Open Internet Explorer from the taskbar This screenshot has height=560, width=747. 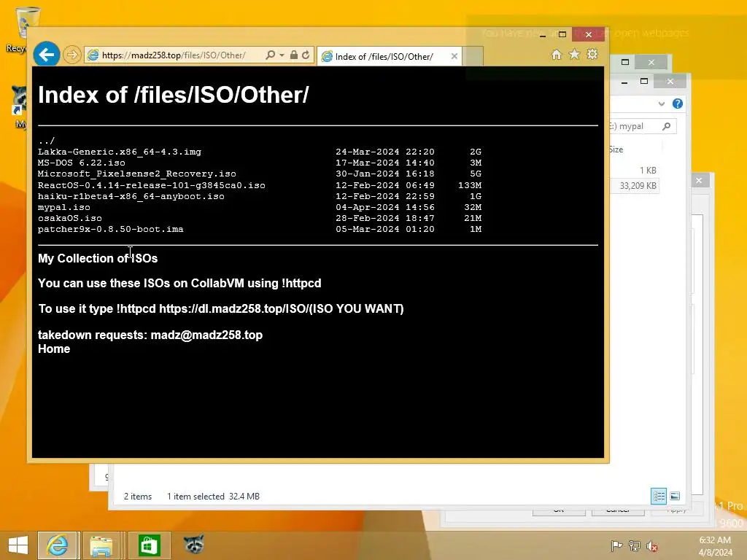(x=57, y=545)
